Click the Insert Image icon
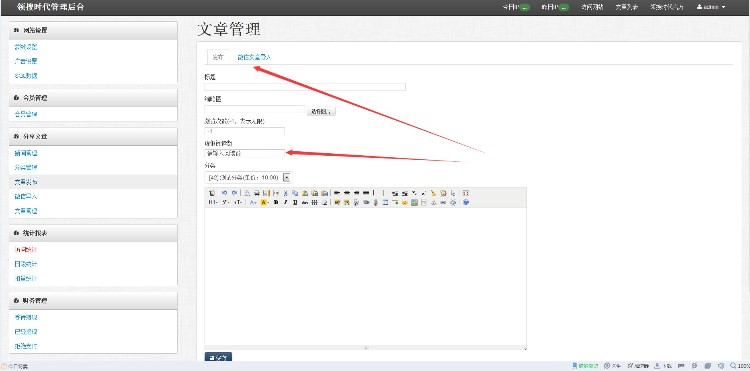The image size is (750, 371). (x=337, y=202)
